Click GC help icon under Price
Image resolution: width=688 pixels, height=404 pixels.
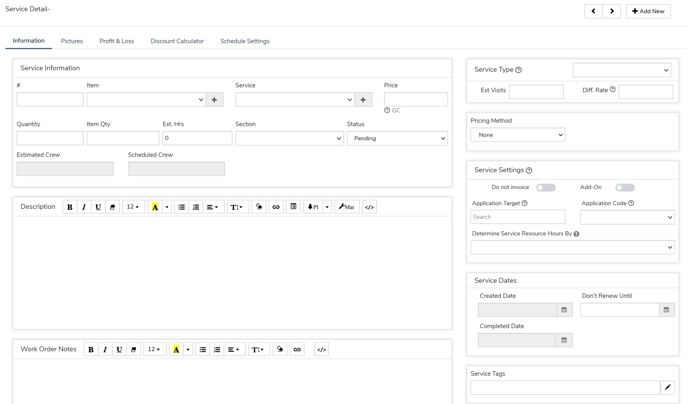pyautogui.click(x=387, y=111)
